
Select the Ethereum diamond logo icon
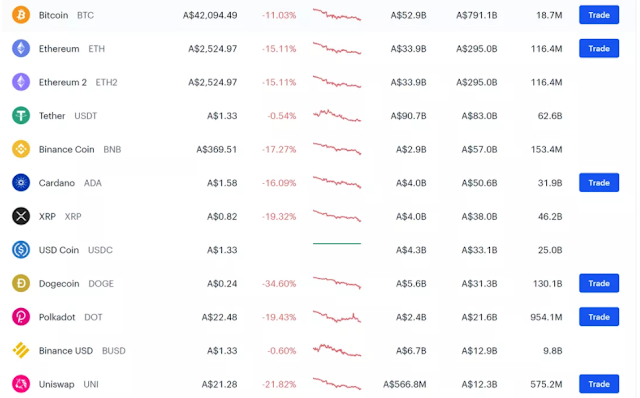21,49
